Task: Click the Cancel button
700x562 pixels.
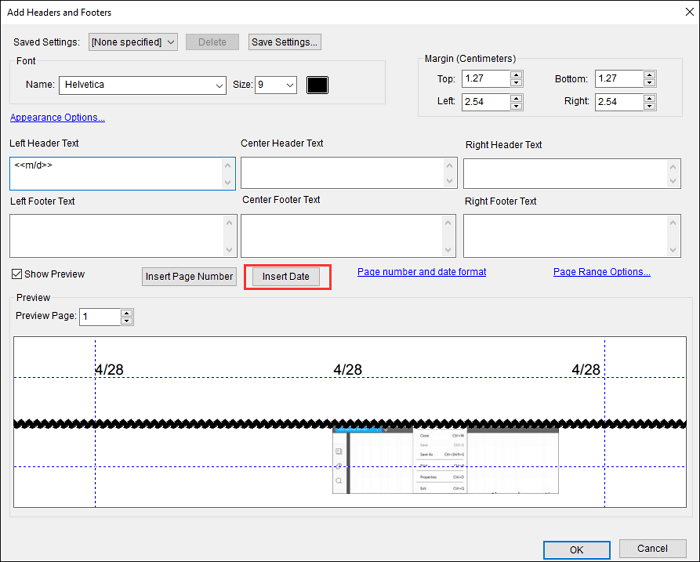Action: pos(652,548)
